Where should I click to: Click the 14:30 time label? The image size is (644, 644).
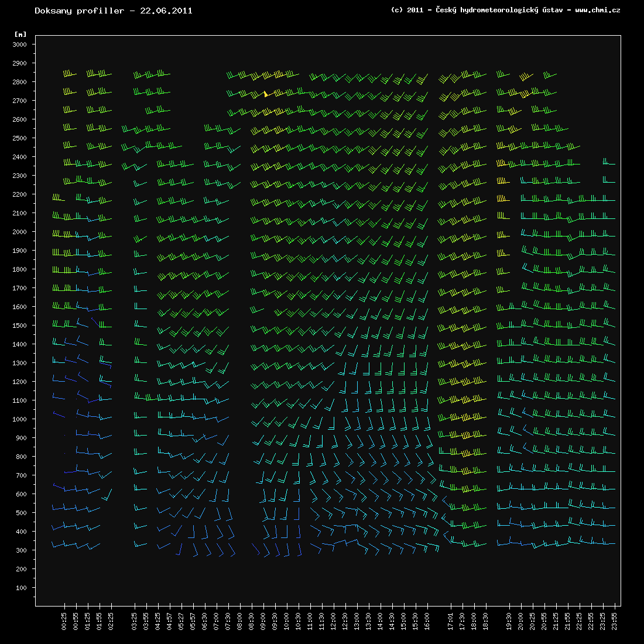point(392,621)
